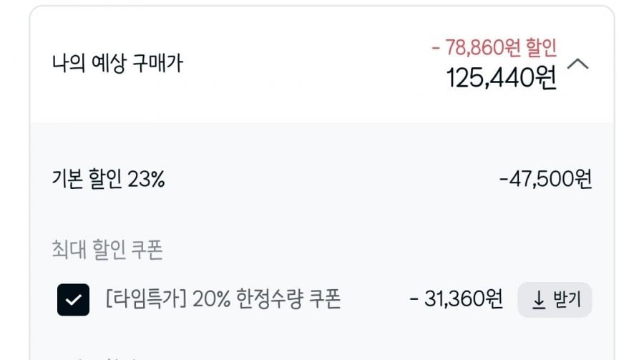Select the 기본 할인 23% label
This screenshot has width=644, height=360.
tap(108, 179)
